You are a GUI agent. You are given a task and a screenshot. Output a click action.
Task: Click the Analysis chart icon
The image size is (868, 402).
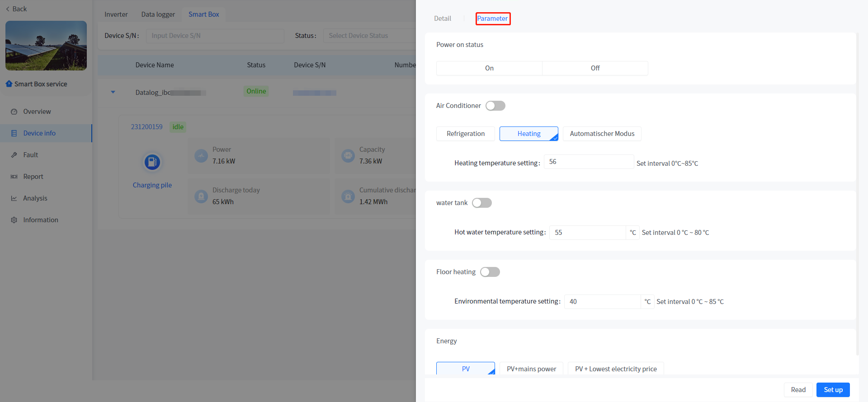tap(14, 198)
